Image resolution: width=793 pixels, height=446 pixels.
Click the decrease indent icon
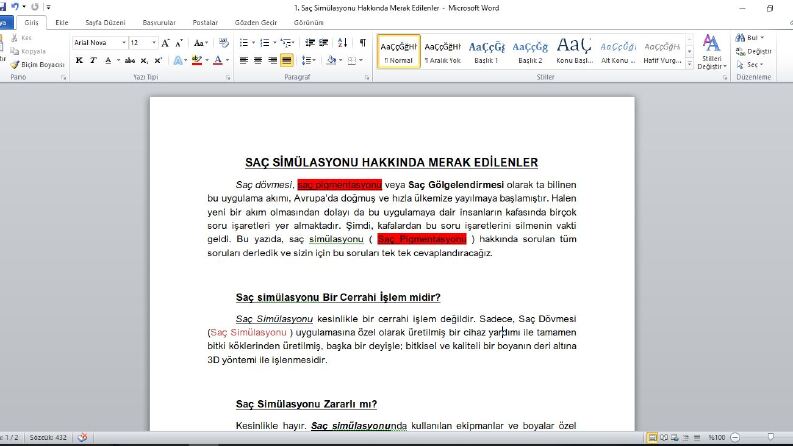point(310,43)
